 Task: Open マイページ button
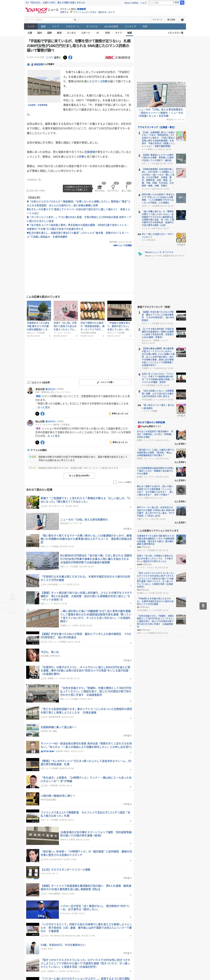157,20
